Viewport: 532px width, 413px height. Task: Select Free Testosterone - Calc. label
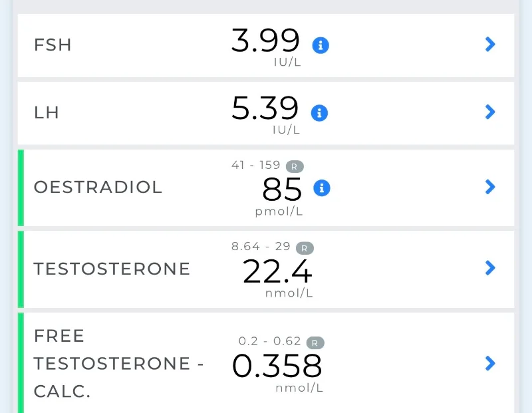coord(119,364)
